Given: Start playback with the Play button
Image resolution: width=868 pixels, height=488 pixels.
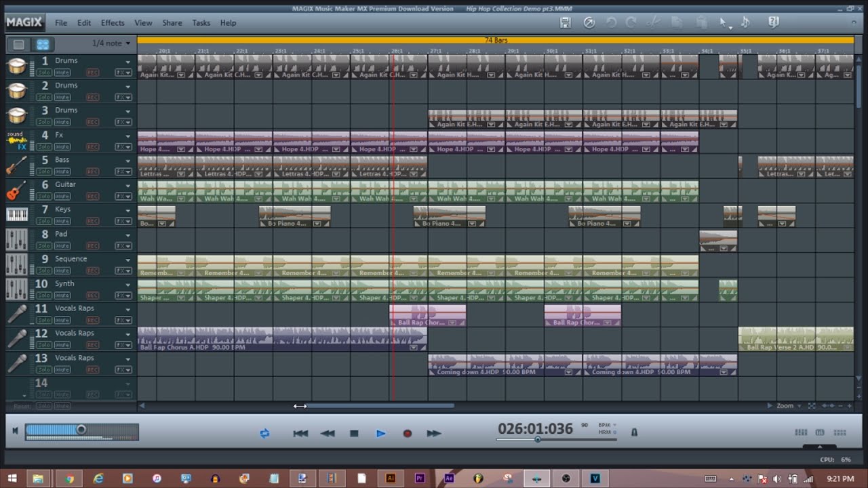Looking at the screenshot, I should (380, 433).
